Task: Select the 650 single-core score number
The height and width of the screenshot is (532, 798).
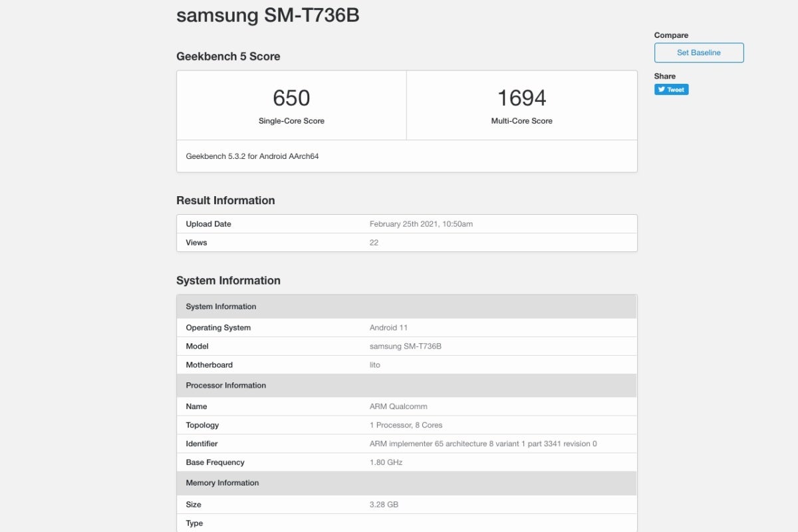Action: coord(291,98)
